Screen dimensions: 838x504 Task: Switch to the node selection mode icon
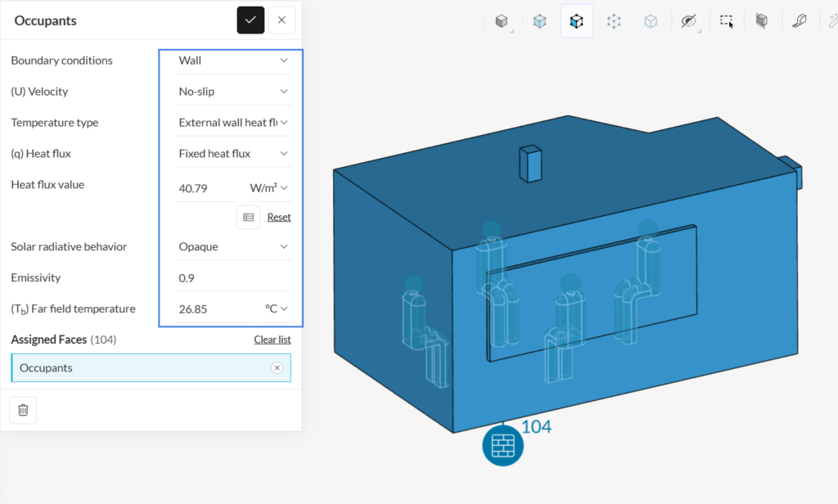pyautogui.click(x=614, y=21)
